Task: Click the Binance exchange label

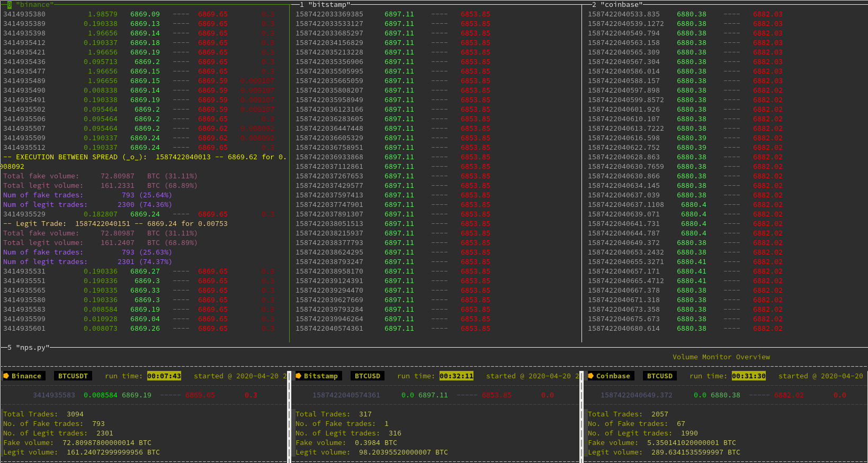Action: (26, 376)
